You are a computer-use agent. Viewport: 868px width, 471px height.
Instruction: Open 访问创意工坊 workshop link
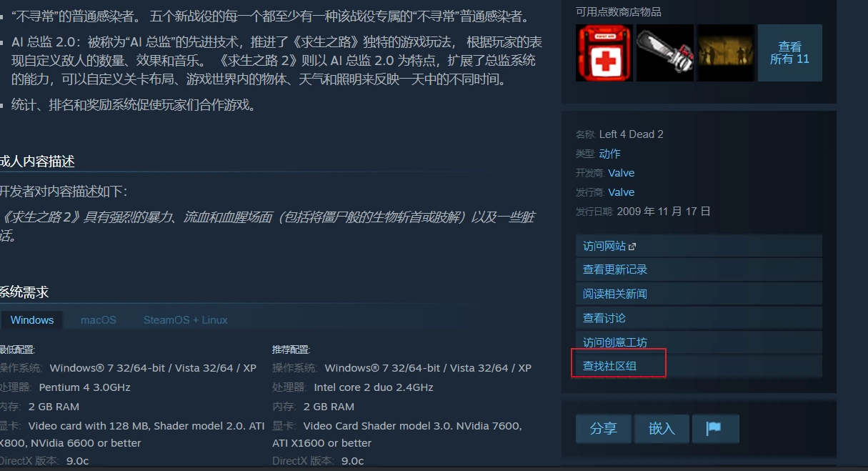699,342
